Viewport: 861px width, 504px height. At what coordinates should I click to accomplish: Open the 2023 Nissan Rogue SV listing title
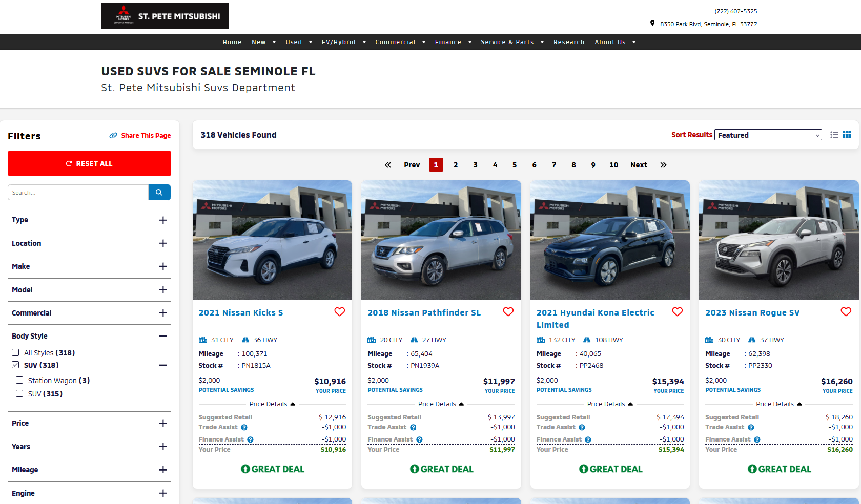[752, 312]
